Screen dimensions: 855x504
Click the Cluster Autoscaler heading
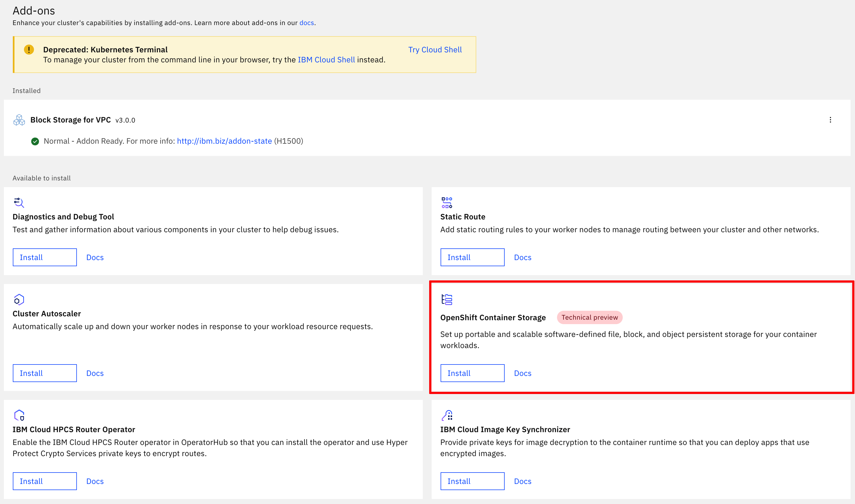(x=47, y=314)
